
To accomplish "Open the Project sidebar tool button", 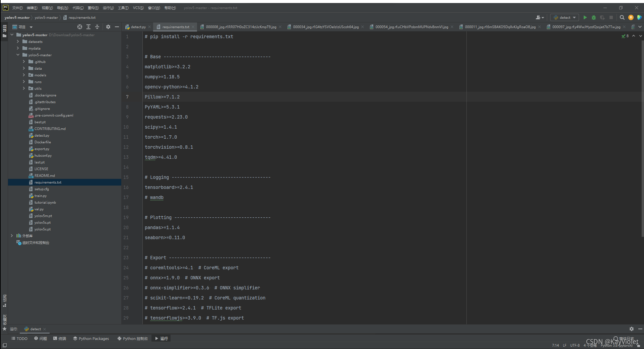I will 4,31.
